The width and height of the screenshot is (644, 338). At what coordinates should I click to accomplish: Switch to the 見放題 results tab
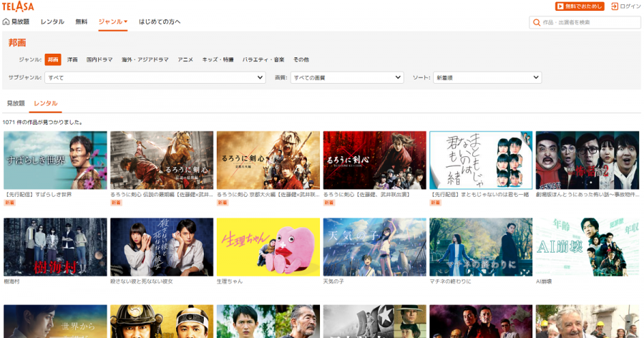point(16,103)
